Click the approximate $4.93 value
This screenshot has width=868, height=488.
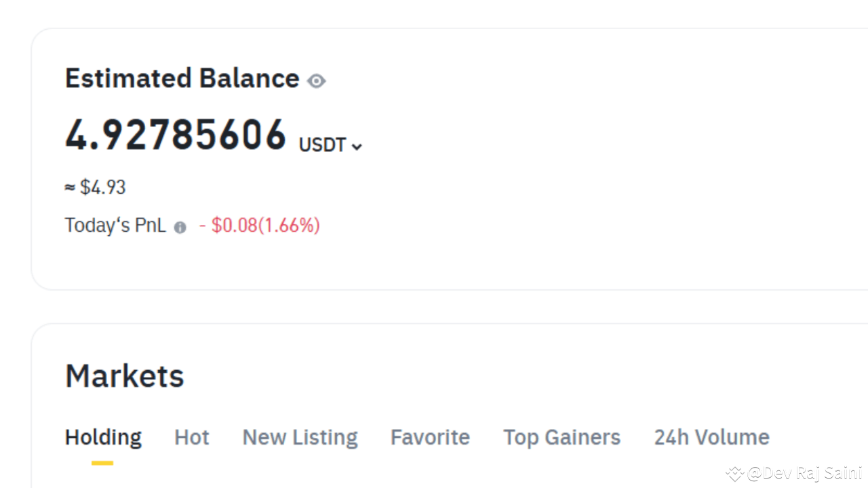(x=103, y=187)
